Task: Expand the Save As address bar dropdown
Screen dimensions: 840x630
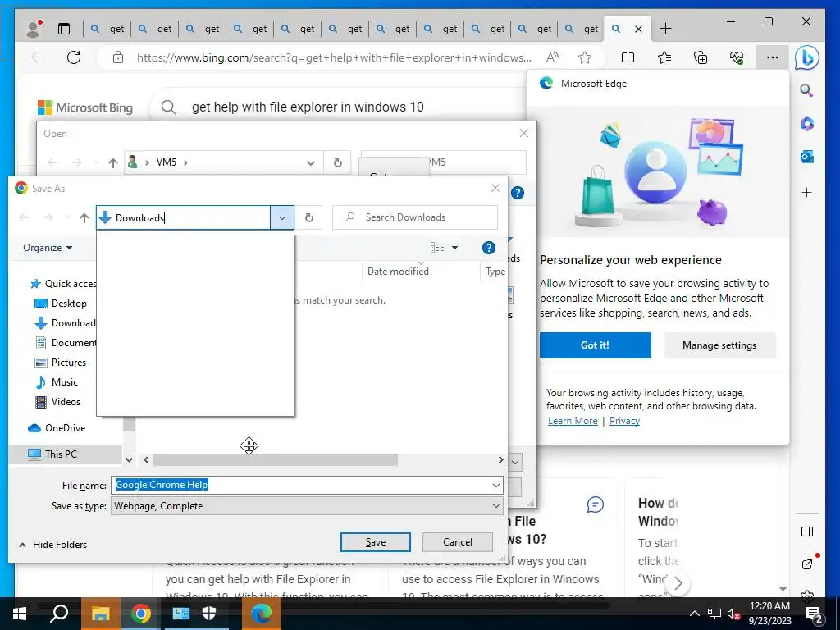Action: click(282, 217)
